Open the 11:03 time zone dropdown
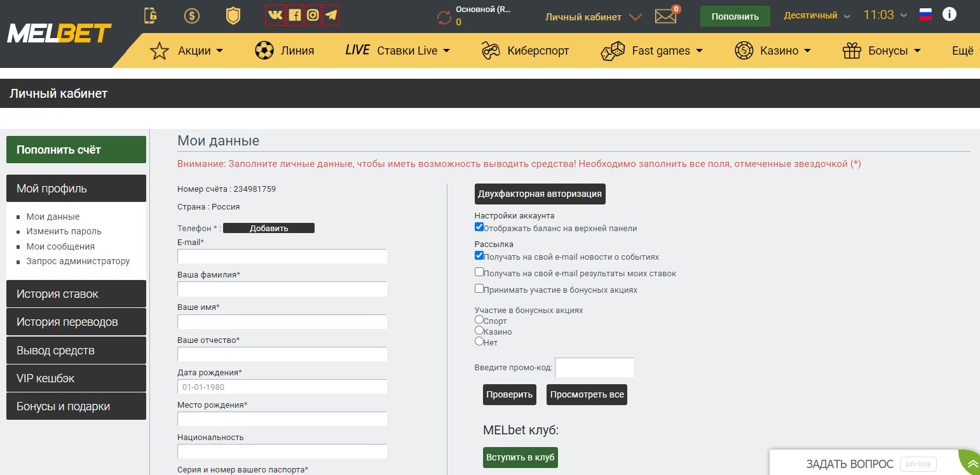Viewport: 980px width, 475px height. [885, 15]
